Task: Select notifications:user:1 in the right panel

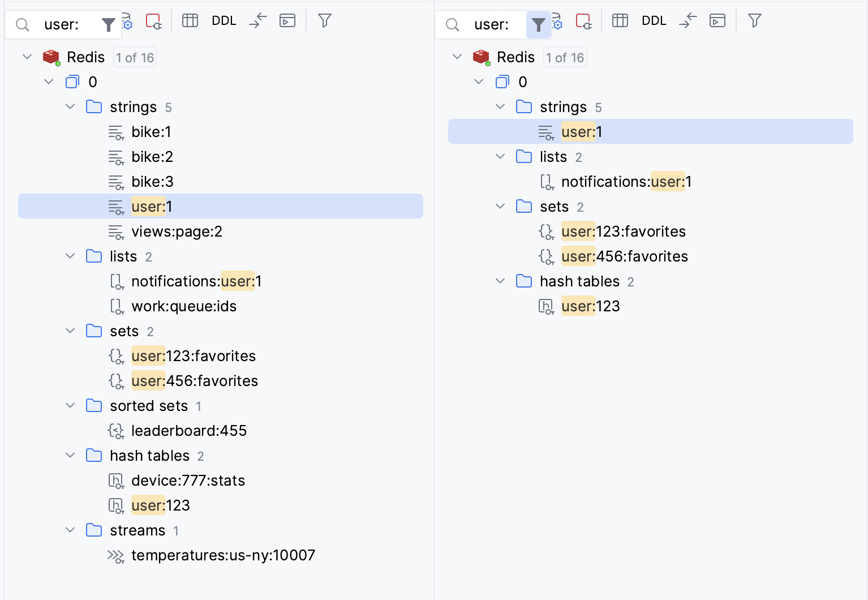Action: coord(625,181)
